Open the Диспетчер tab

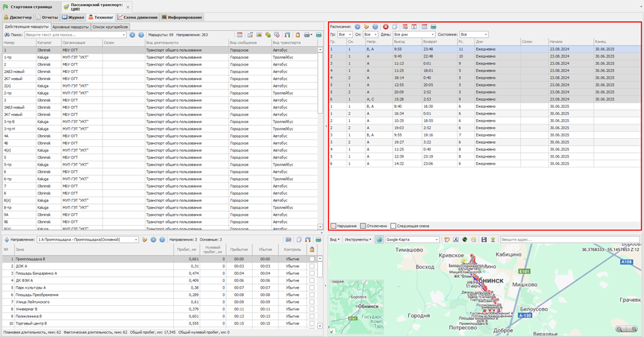[18, 17]
